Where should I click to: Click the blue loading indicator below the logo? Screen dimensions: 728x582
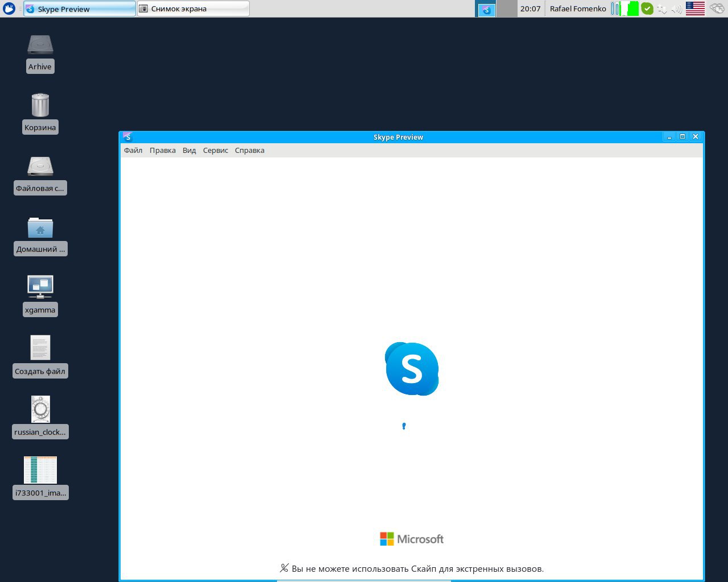pyautogui.click(x=404, y=426)
